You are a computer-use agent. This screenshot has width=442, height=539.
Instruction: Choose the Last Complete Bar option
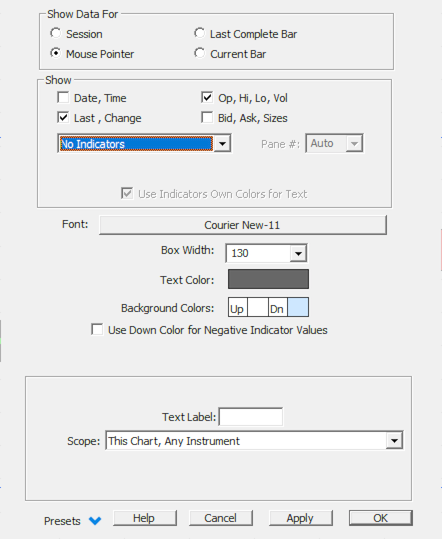click(199, 33)
